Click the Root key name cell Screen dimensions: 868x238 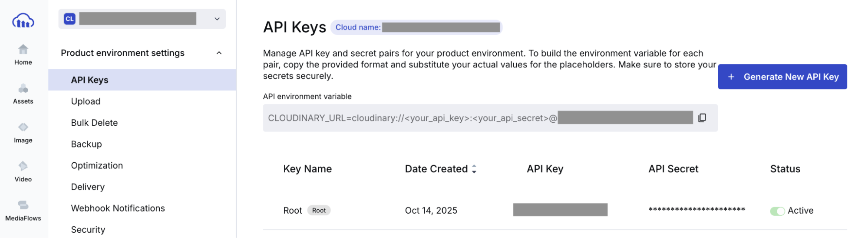(x=292, y=211)
